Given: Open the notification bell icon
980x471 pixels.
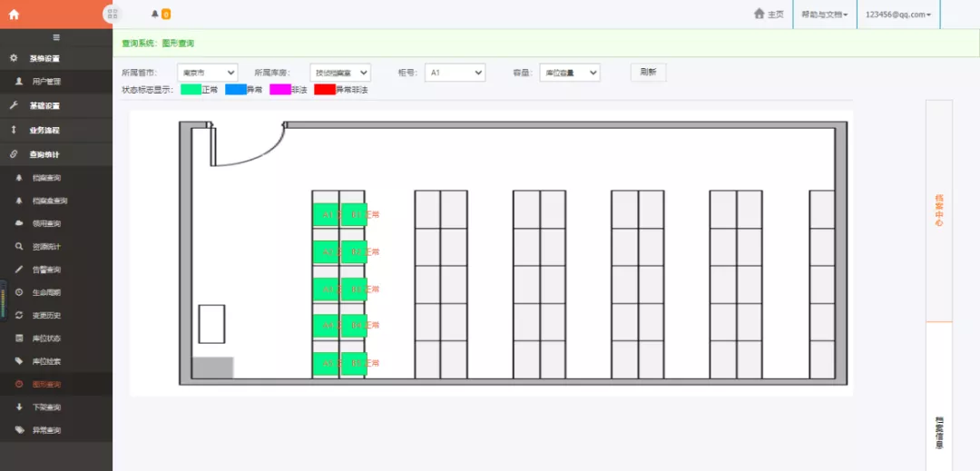Looking at the screenshot, I should [x=154, y=14].
